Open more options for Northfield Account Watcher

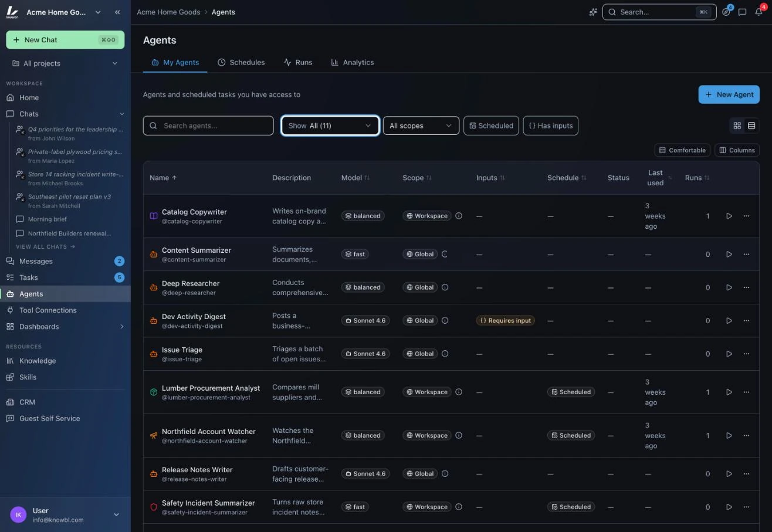[x=746, y=435]
